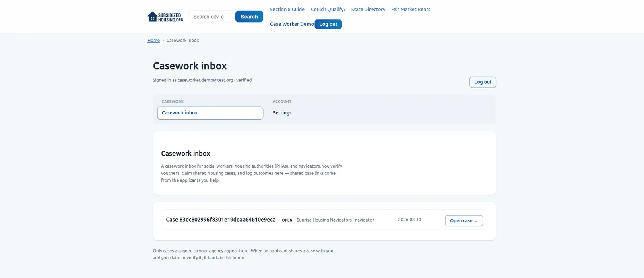Click the ACCOUNT section label
The width and height of the screenshot is (644, 278).
click(x=282, y=102)
